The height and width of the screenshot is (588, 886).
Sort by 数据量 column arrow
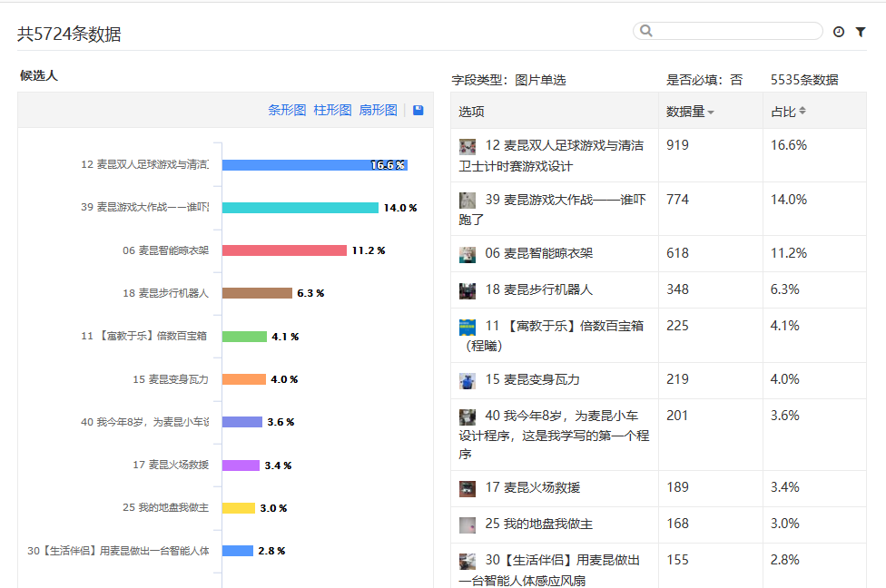[x=711, y=113]
